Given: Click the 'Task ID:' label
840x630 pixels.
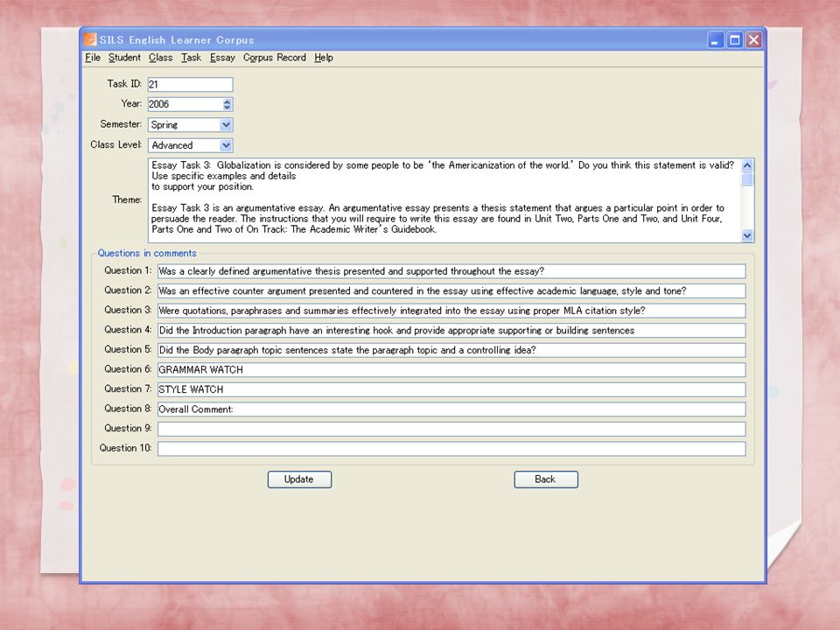Looking at the screenshot, I should (x=124, y=84).
